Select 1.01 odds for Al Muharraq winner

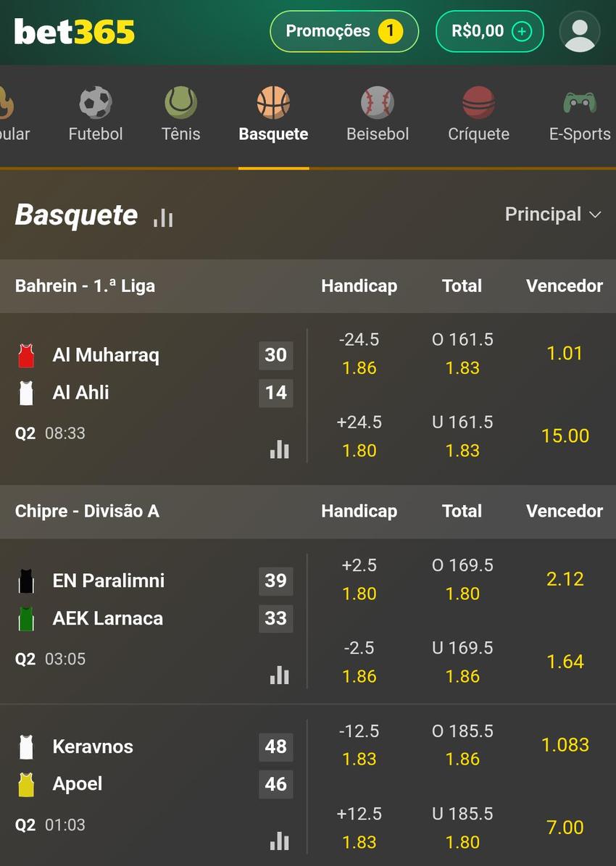click(x=565, y=353)
